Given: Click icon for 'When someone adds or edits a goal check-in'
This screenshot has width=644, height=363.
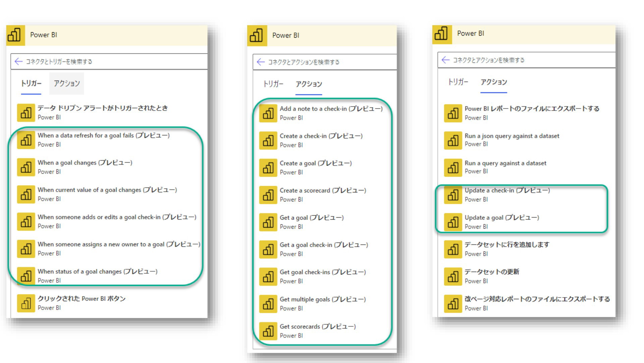Looking at the screenshot, I should [x=26, y=221].
